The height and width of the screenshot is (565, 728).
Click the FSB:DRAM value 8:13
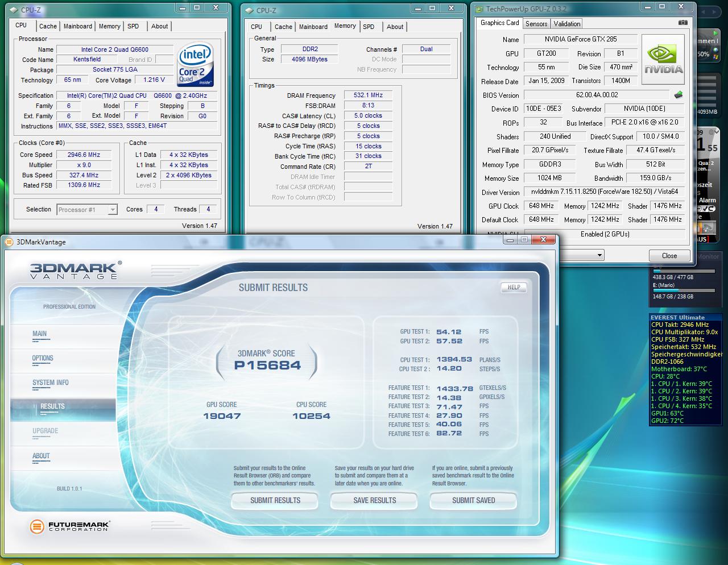368,106
